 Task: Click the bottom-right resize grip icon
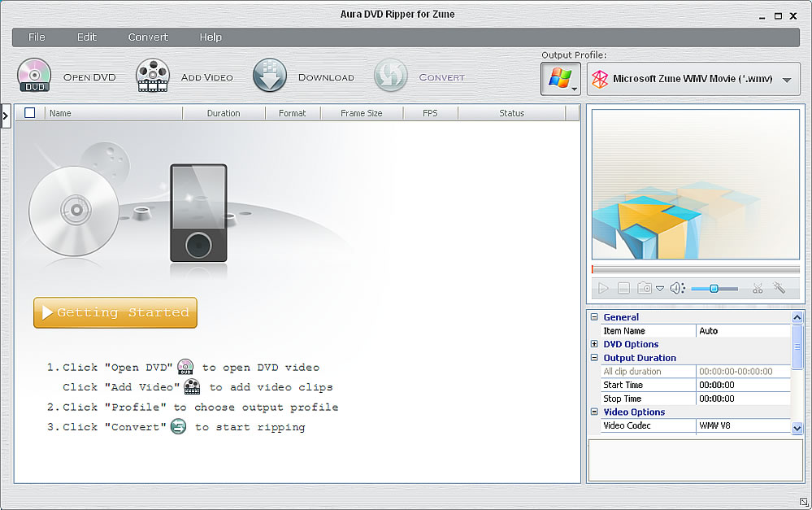(x=804, y=502)
